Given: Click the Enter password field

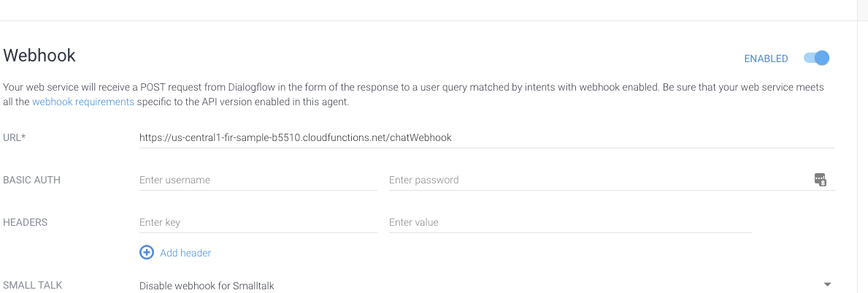Looking at the screenshot, I should tap(599, 180).
